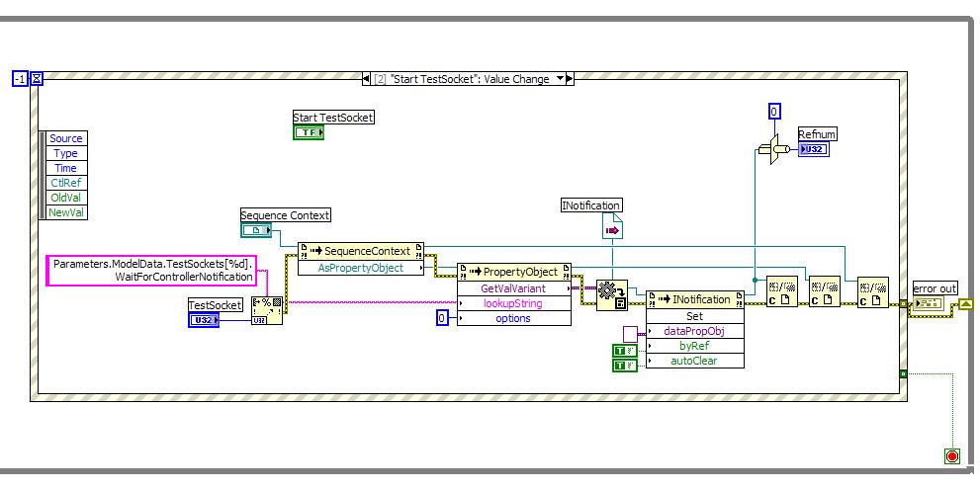Click the GetValVariant method row
This screenshot has height=491, width=980.
click(x=514, y=287)
